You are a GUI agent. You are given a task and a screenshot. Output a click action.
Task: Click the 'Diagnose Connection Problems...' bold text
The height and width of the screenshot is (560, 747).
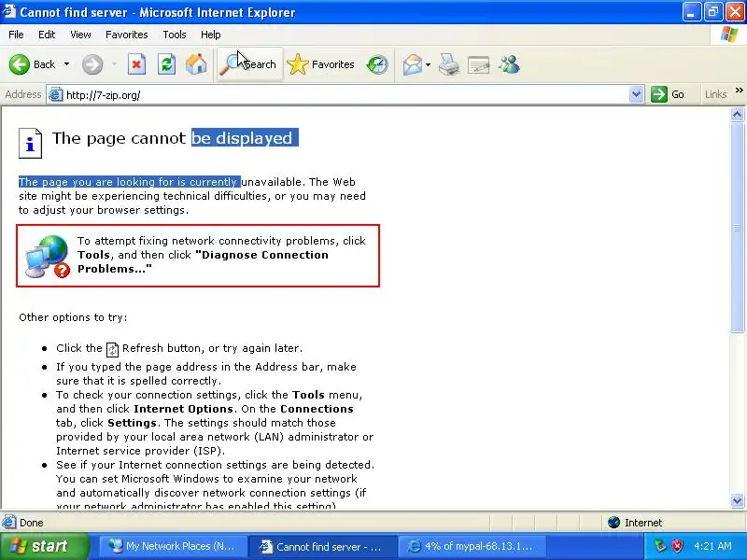point(203,262)
